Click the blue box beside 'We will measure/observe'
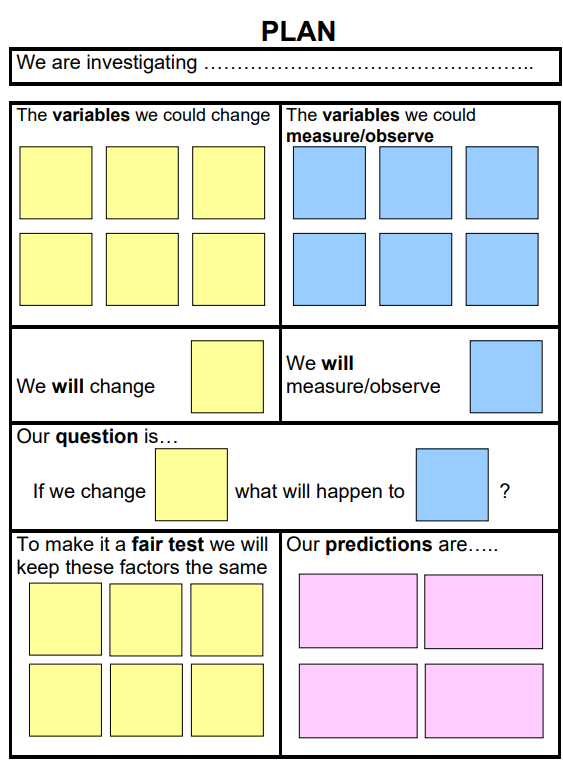563x766 pixels. [506, 377]
